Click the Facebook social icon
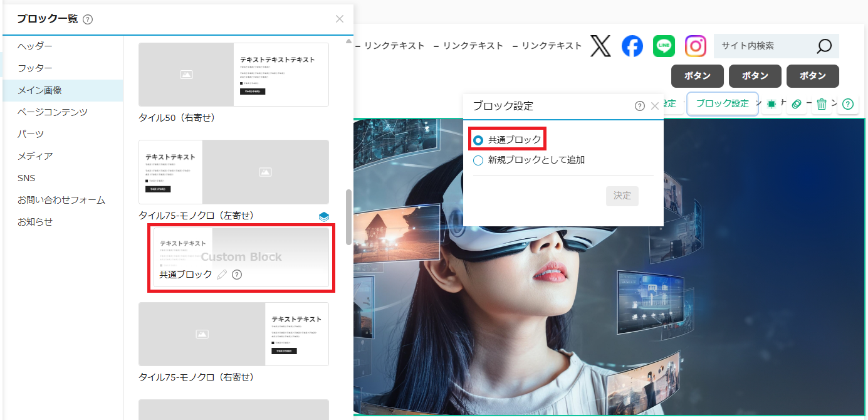 (x=632, y=46)
